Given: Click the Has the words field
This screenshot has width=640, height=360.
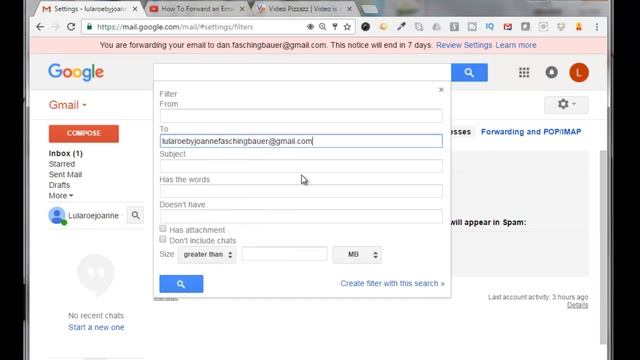Looking at the screenshot, I should click(301, 191).
